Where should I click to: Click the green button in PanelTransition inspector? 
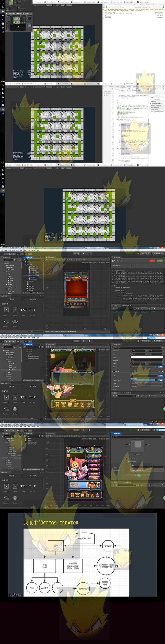point(160,261)
